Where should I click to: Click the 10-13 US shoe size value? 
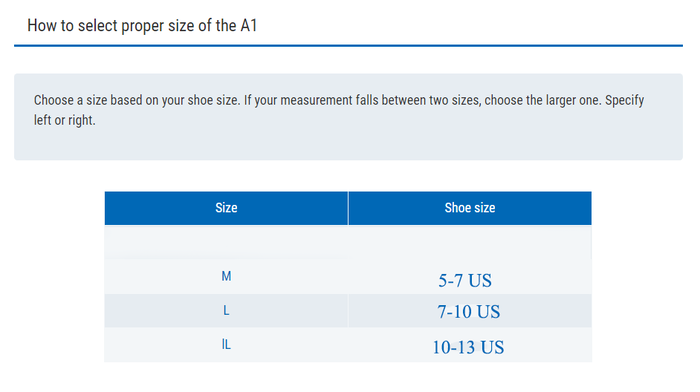point(468,347)
